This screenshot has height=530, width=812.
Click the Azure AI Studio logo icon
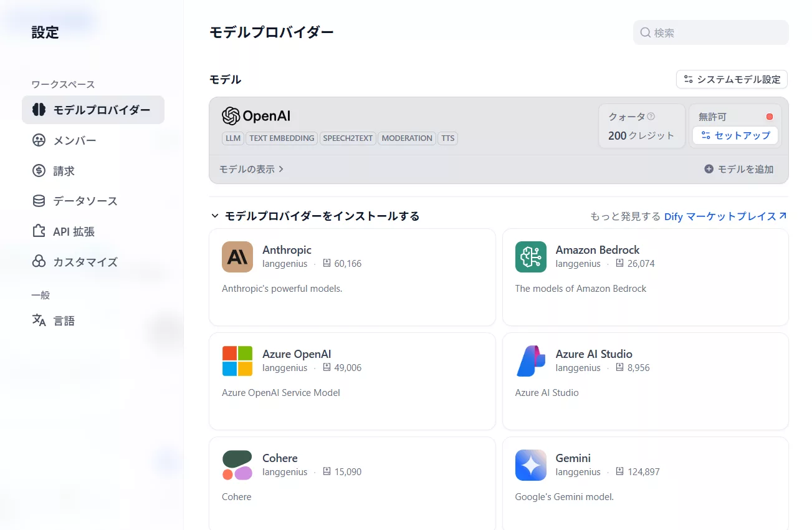[530, 361]
